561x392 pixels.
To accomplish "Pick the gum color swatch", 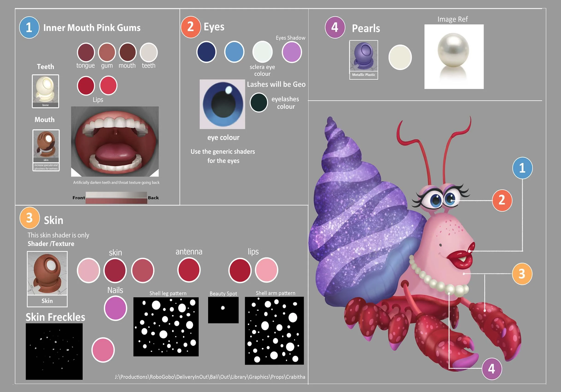I will pyautogui.click(x=107, y=52).
